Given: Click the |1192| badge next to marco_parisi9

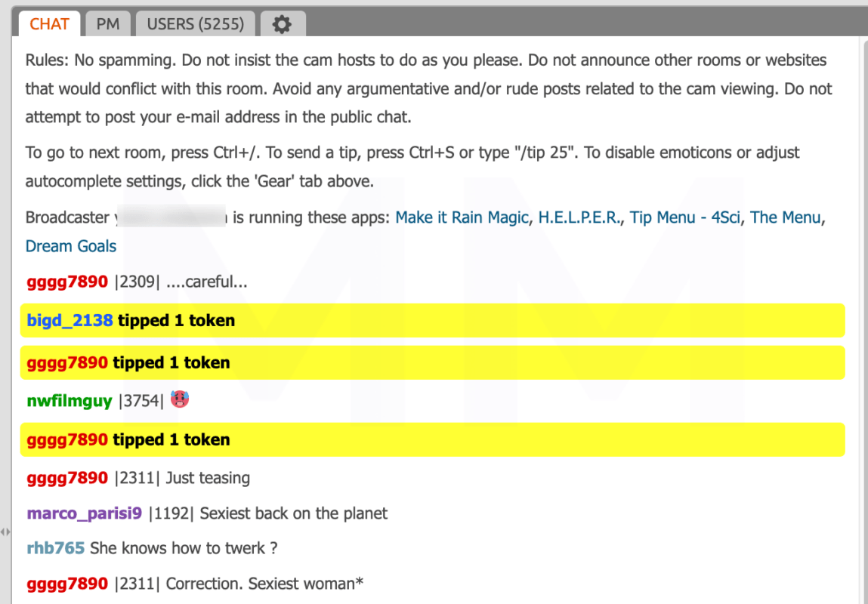Looking at the screenshot, I should (171, 513).
